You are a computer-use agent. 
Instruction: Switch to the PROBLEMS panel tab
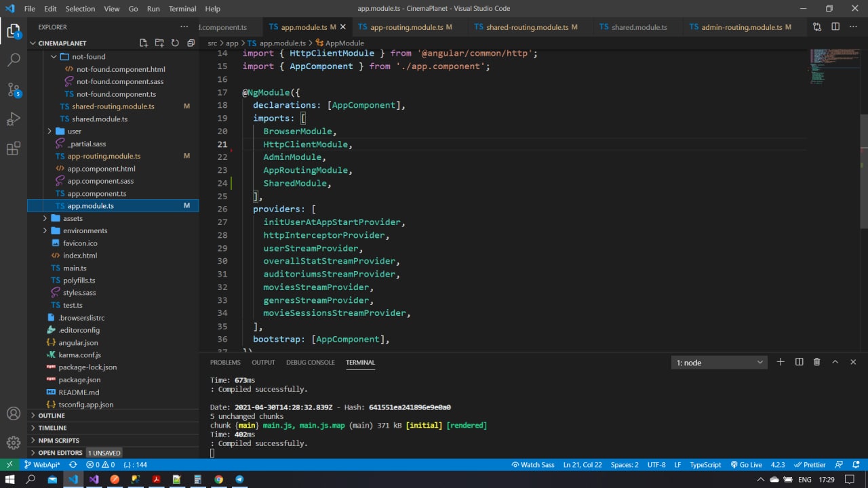point(225,363)
